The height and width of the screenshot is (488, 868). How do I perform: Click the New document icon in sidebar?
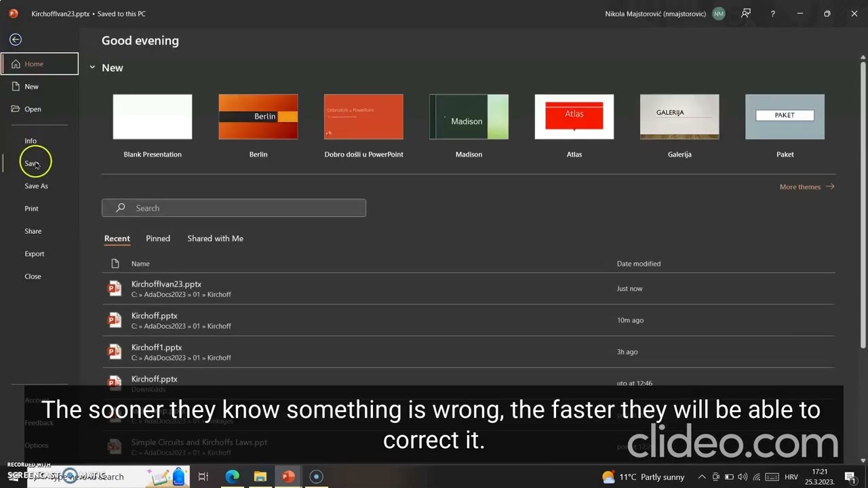(x=16, y=87)
